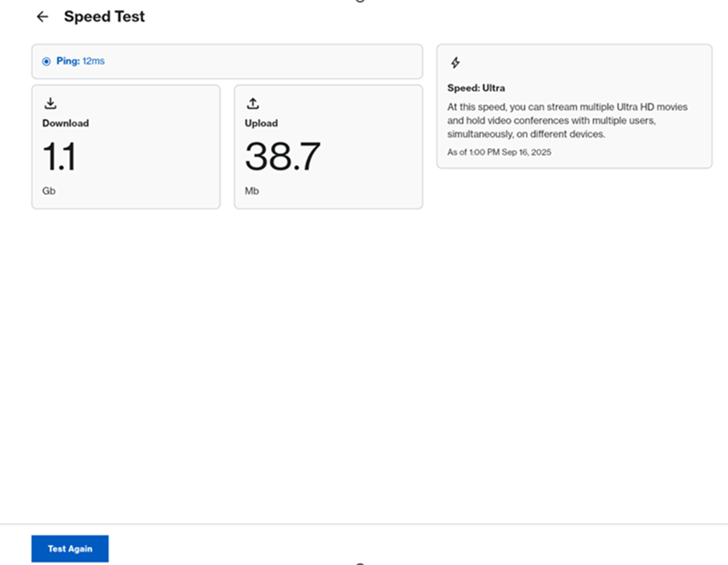Click the 12ms ping value link
Image resolution: width=728 pixels, height=565 pixels.
[93, 61]
